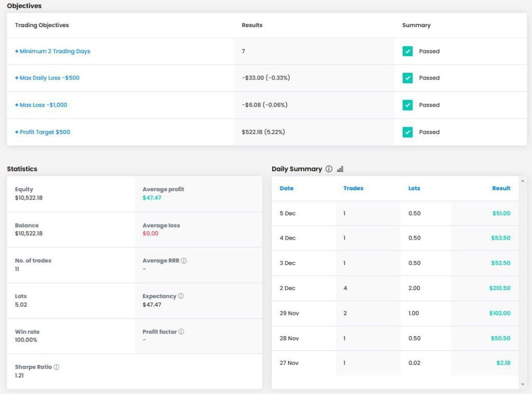Click the Passed checkmark for Profit Target
Image resolution: width=532 pixels, height=394 pixels.
(x=407, y=132)
